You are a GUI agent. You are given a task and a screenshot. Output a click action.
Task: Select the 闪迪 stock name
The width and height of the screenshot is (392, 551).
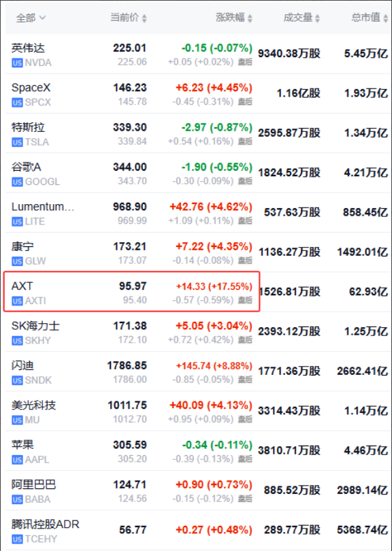coord(22,365)
